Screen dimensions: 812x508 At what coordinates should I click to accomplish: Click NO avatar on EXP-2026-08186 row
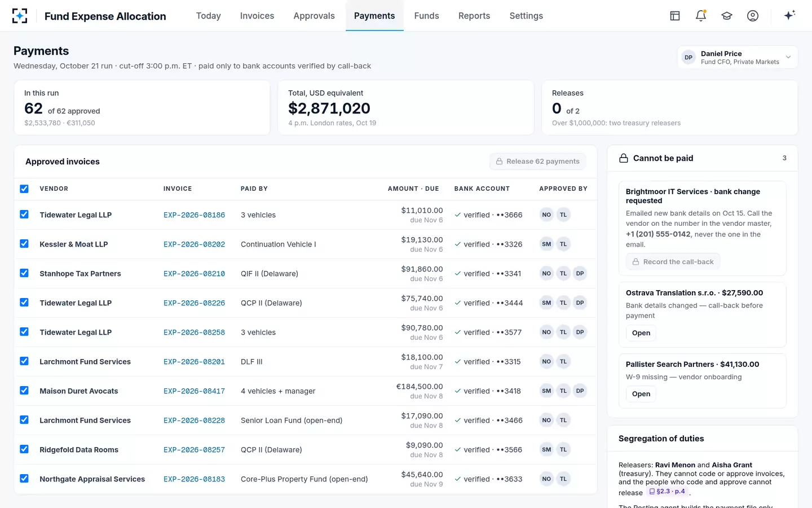[x=546, y=214]
